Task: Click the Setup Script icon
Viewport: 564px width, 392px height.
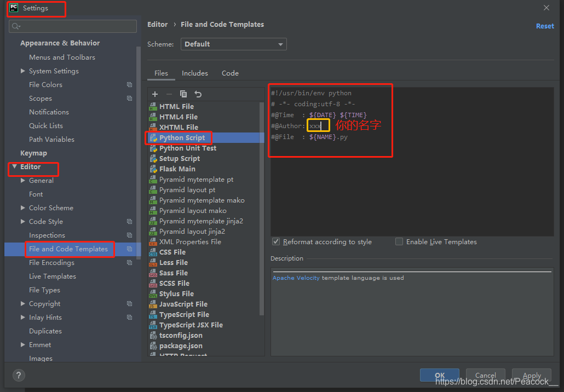Action: tap(153, 159)
